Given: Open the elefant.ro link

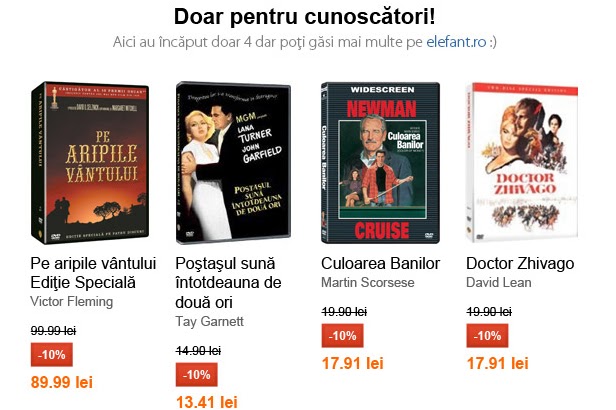Looking at the screenshot, I should pyautogui.click(x=456, y=42).
